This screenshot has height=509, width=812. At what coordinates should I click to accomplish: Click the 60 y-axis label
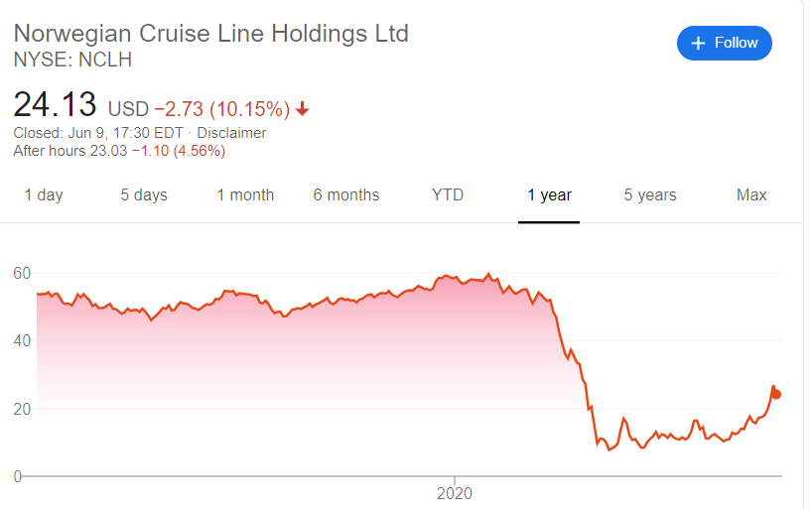click(x=22, y=274)
